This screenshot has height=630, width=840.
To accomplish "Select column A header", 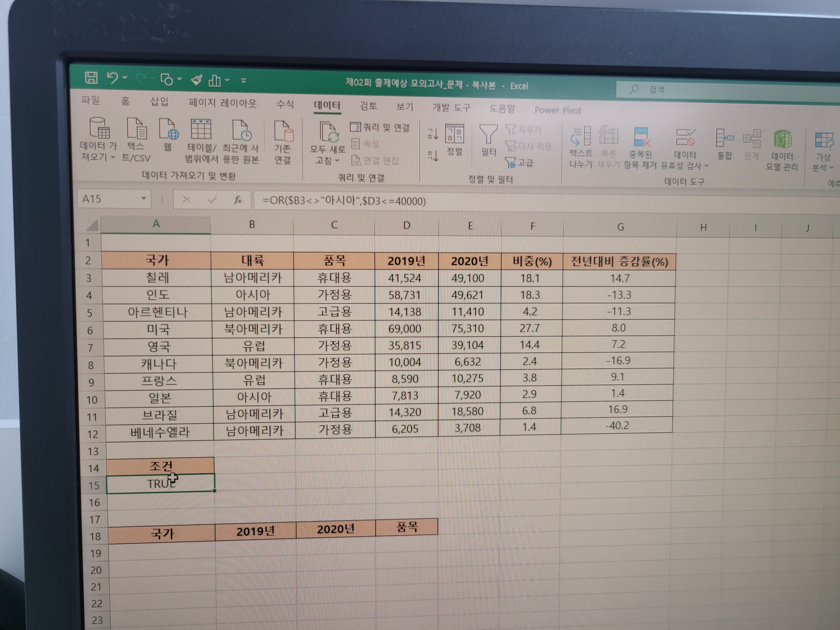I will pyautogui.click(x=156, y=224).
